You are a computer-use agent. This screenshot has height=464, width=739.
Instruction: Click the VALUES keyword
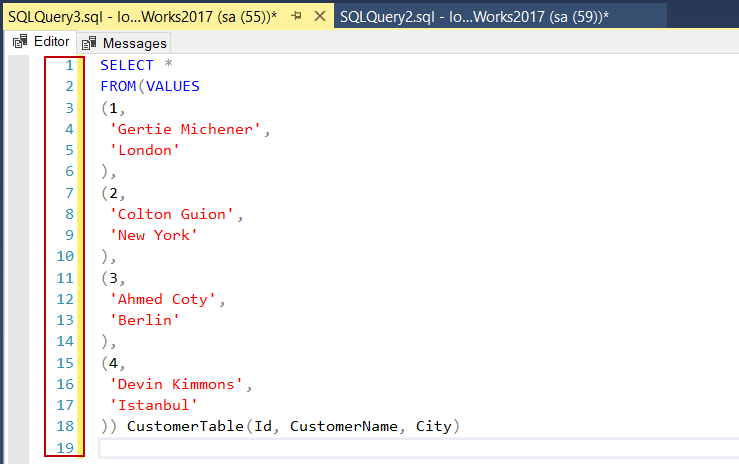tap(173, 86)
